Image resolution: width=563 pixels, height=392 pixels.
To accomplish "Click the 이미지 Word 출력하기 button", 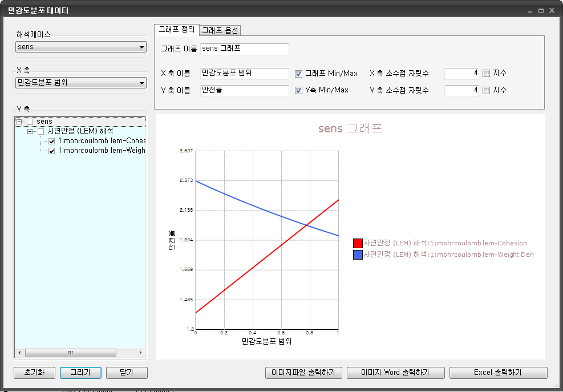I will tap(395, 373).
